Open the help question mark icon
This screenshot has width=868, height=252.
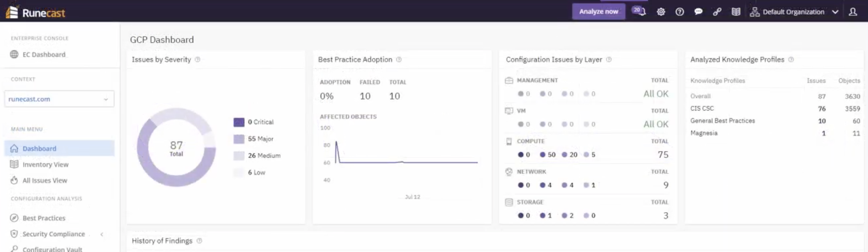click(679, 12)
